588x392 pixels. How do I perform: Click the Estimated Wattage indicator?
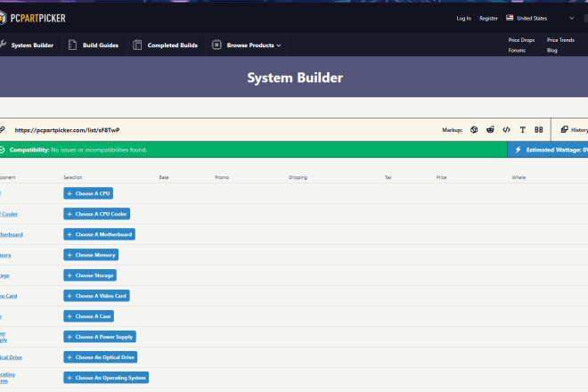[548, 150]
